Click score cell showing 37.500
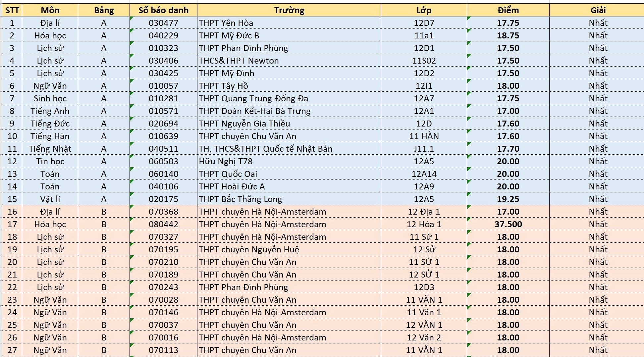The height and width of the screenshot is (357, 644). (508, 224)
